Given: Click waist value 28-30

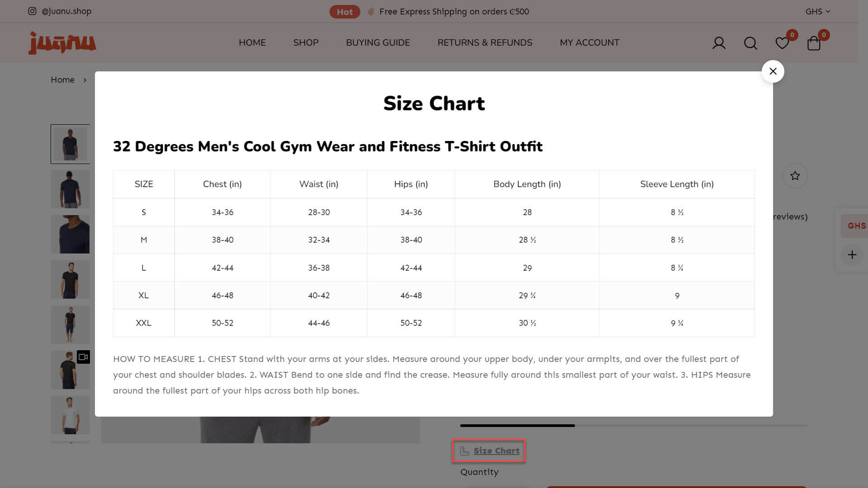Looking at the screenshot, I should point(319,212).
